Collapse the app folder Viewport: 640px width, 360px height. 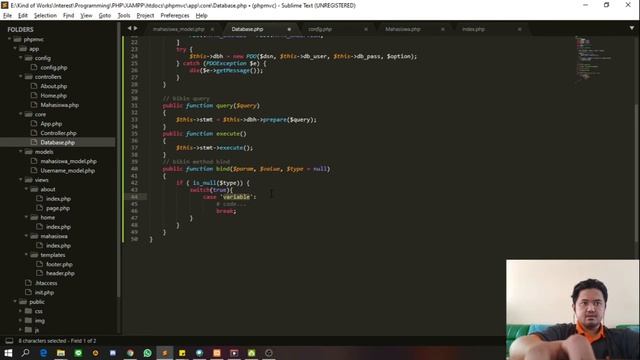click(x=15, y=49)
